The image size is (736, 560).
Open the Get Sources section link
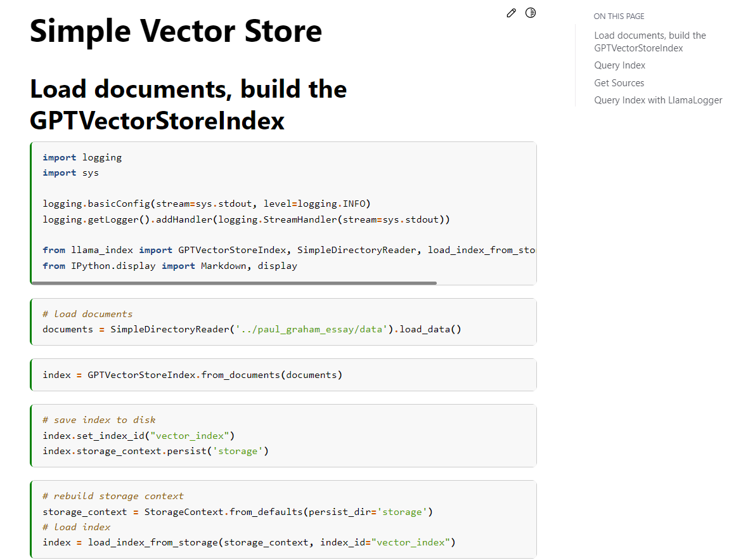pyautogui.click(x=619, y=83)
